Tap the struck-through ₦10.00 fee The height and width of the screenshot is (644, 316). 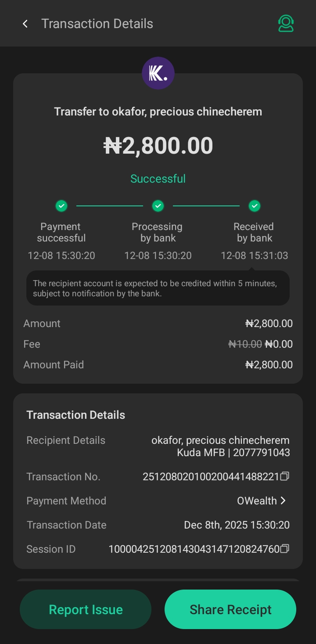click(x=245, y=344)
